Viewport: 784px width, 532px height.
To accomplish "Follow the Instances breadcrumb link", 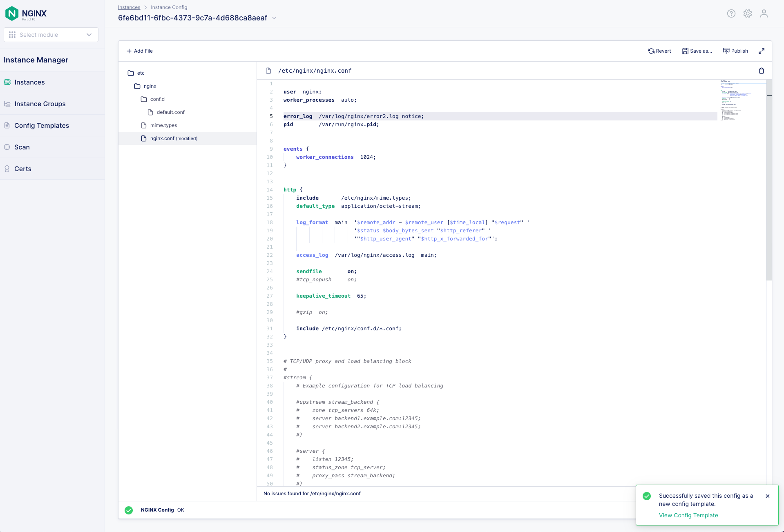I will pos(129,7).
